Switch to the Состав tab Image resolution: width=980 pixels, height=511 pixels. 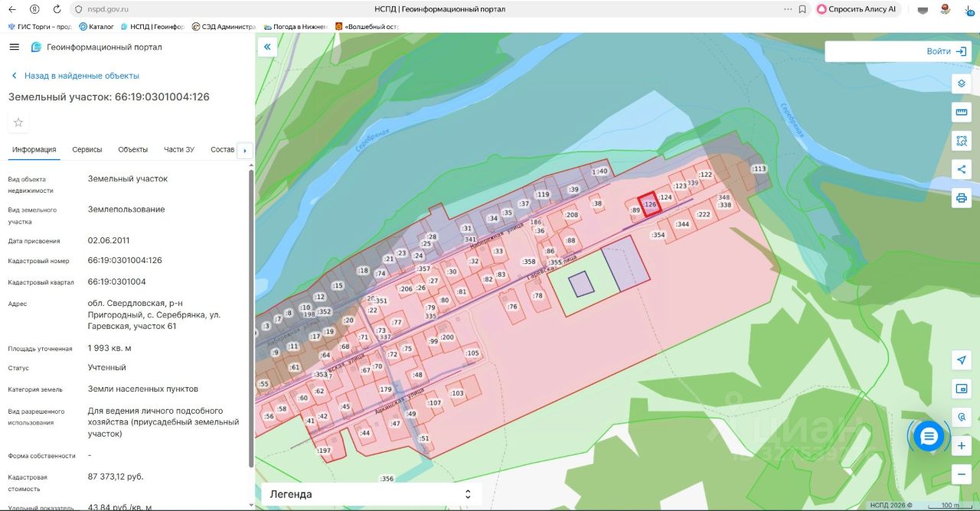pyautogui.click(x=223, y=150)
